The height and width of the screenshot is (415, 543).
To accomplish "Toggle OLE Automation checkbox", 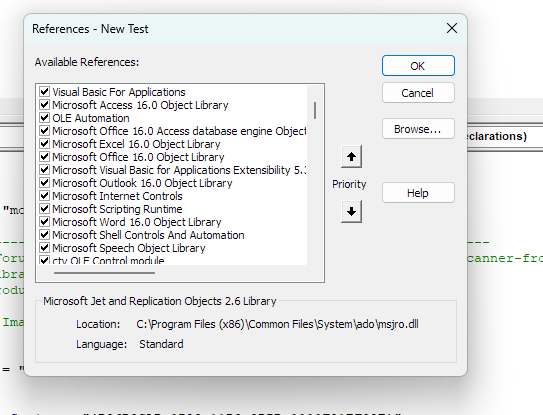I will coord(44,118).
